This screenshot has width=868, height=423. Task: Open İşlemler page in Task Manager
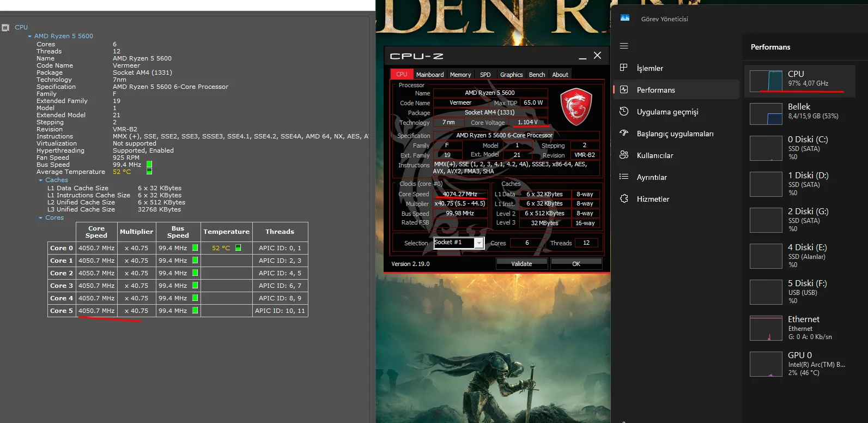point(676,68)
